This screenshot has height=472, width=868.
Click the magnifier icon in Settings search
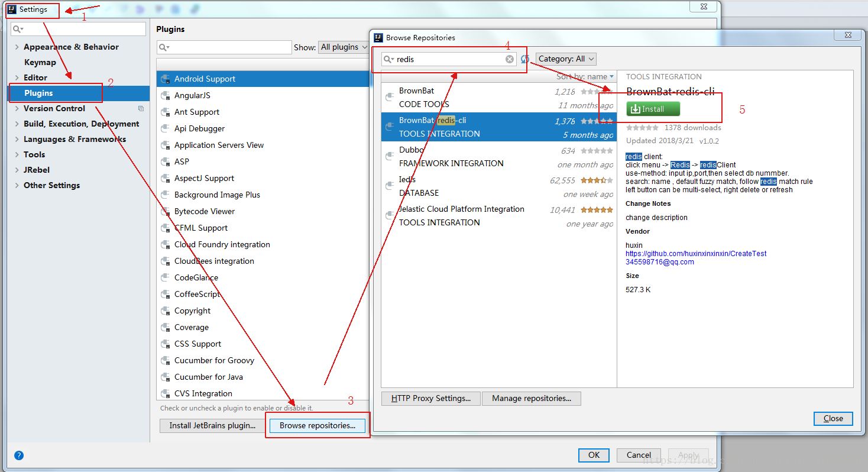pos(18,29)
